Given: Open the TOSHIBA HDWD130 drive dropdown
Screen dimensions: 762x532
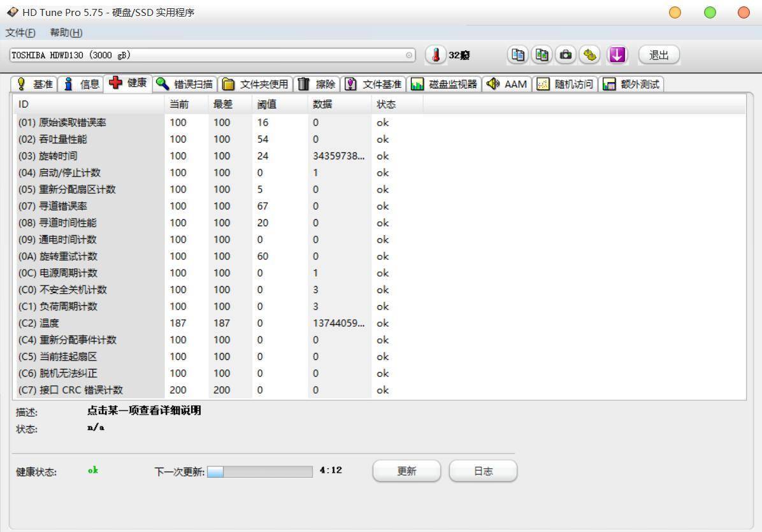Looking at the screenshot, I should click(212, 55).
